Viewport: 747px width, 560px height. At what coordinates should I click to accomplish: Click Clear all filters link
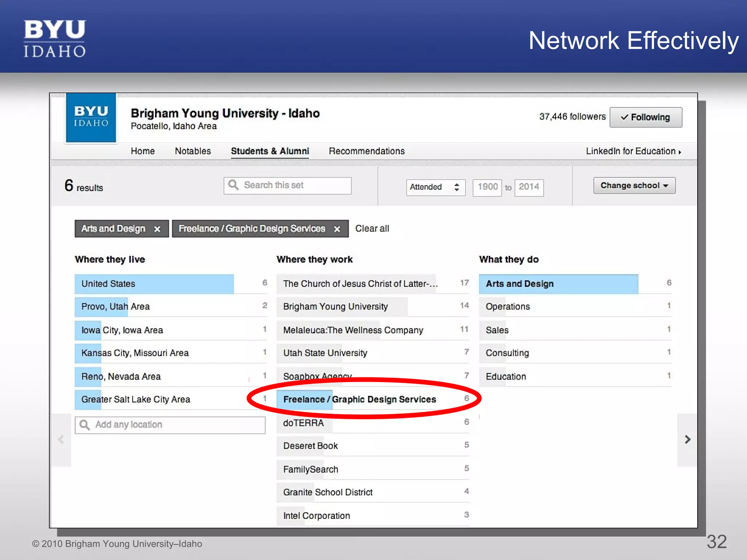coord(372,229)
